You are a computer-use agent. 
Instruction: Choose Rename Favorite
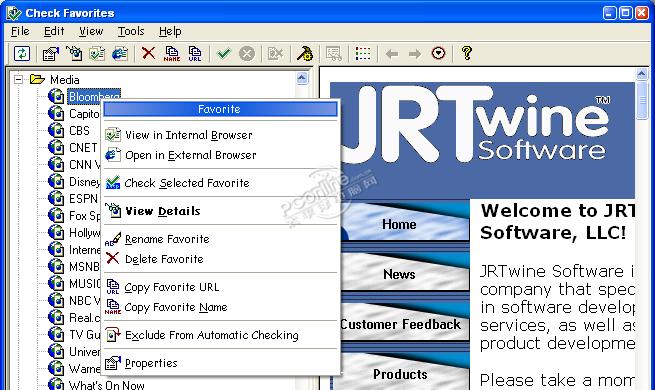(x=220, y=239)
